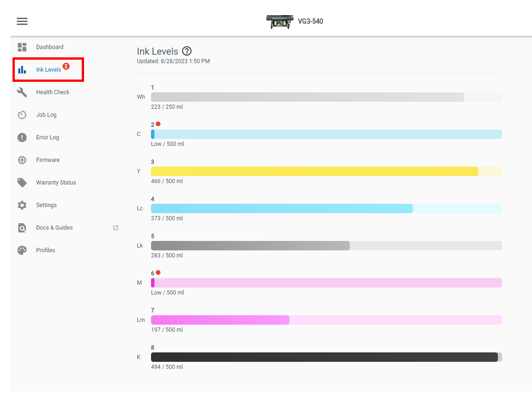Click the Firmware chip icon
This screenshot has width=532, height=396.
point(22,160)
